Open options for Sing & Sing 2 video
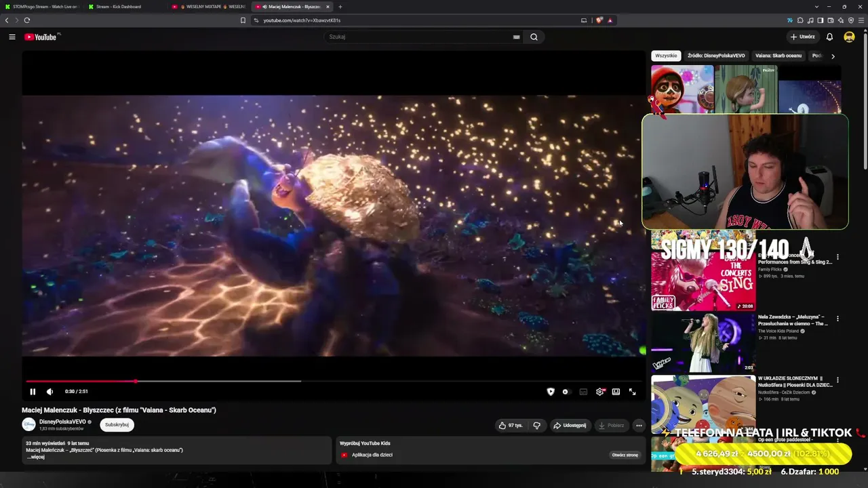The image size is (868, 488). [x=837, y=257]
